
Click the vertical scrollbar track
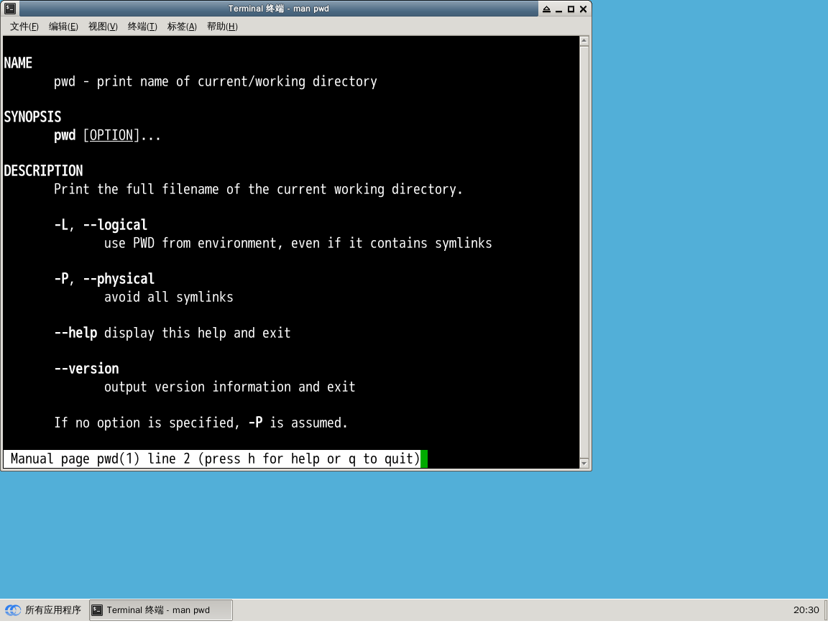[x=584, y=252]
